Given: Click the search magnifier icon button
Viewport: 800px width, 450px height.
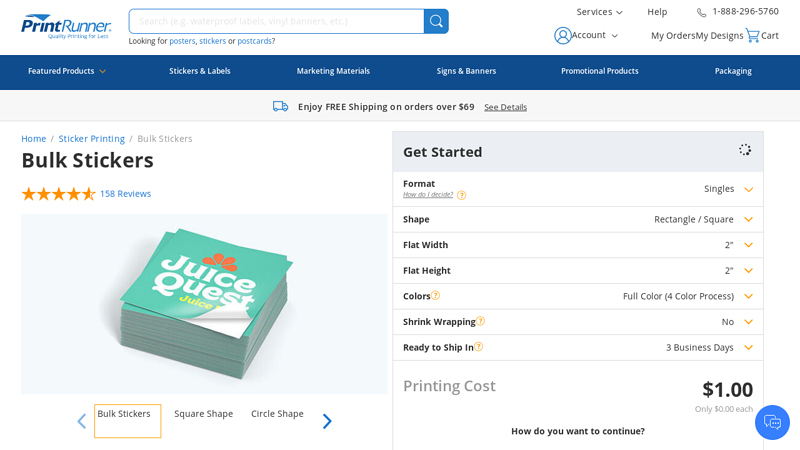Looking at the screenshot, I should pyautogui.click(x=436, y=21).
